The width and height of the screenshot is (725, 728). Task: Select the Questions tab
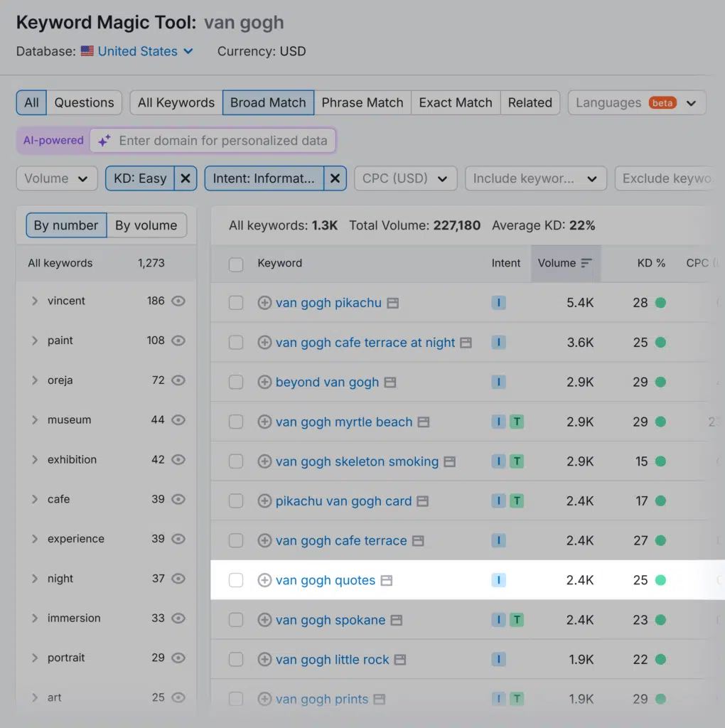[x=84, y=102]
